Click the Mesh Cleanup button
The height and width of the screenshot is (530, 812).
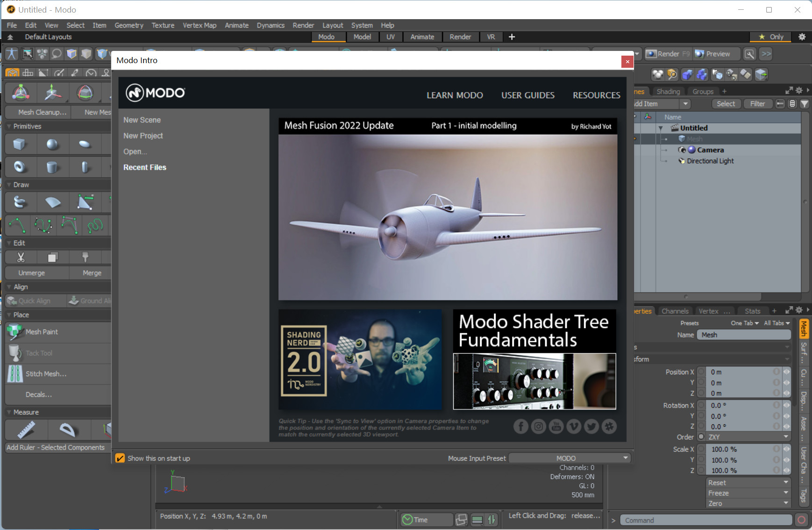[37, 112]
